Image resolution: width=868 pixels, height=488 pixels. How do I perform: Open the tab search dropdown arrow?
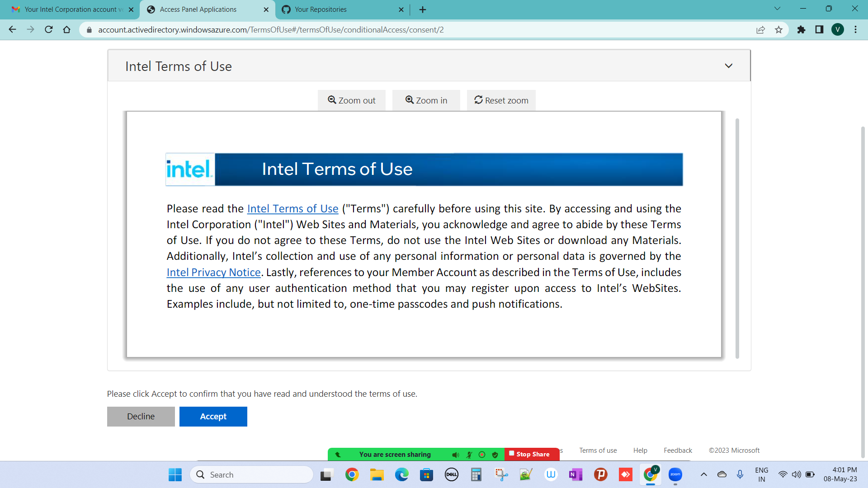[777, 9]
